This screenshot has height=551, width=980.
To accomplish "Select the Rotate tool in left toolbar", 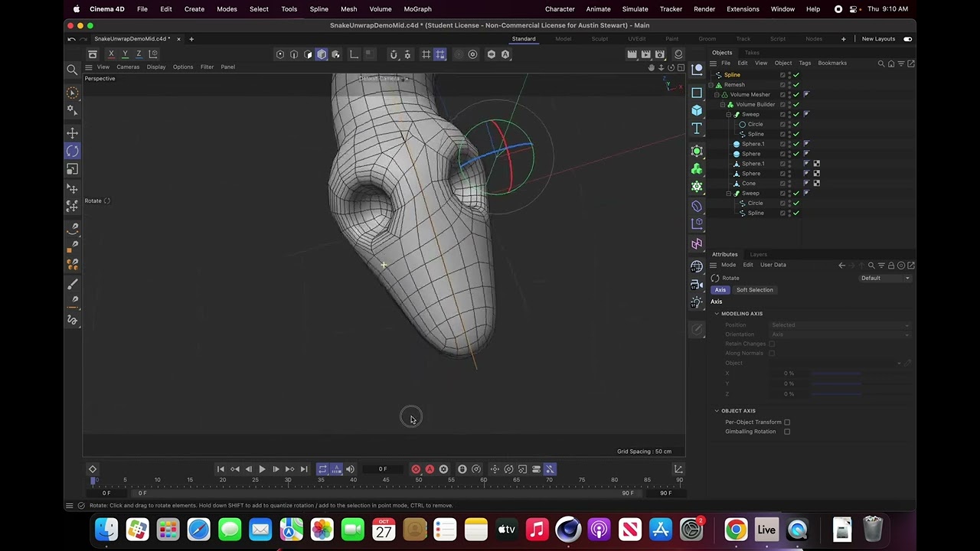I will tap(72, 151).
